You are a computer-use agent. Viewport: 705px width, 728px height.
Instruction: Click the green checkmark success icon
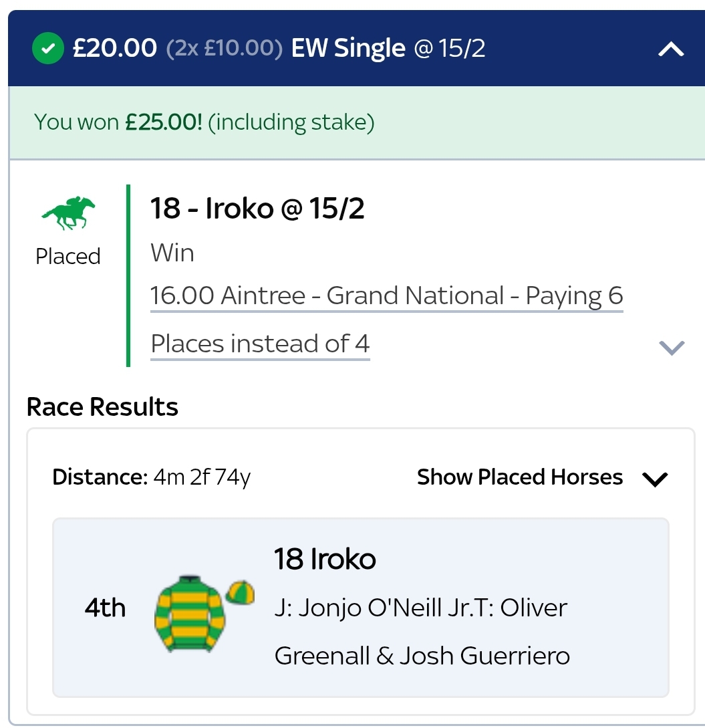tap(47, 49)
